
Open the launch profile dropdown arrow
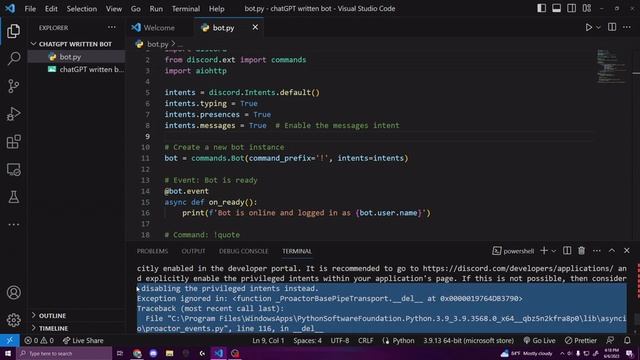point(554,251)
